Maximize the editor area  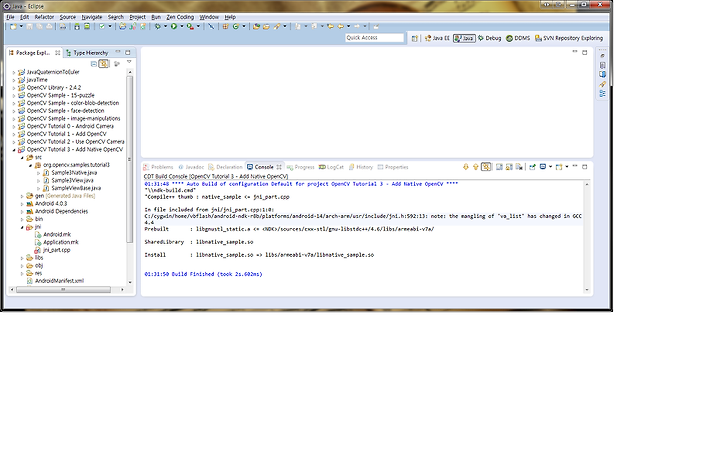coord(585,52)
